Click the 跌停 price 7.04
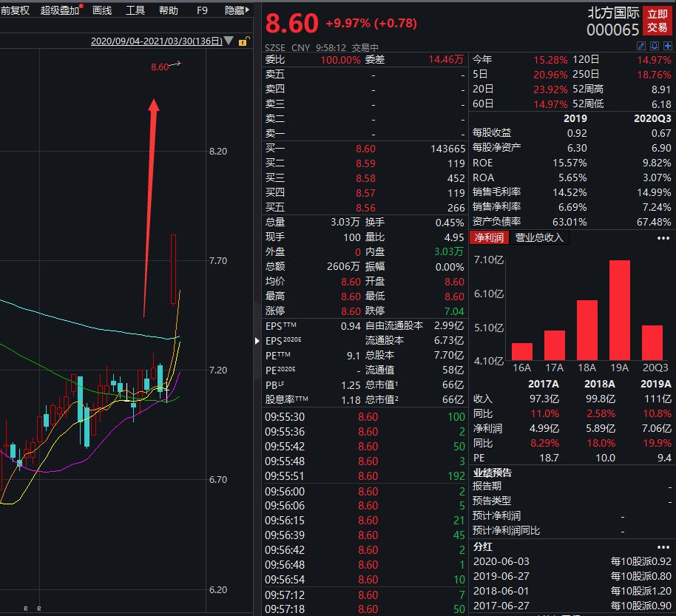This screenshot has width=676, height=616. [x=454, y=311]
